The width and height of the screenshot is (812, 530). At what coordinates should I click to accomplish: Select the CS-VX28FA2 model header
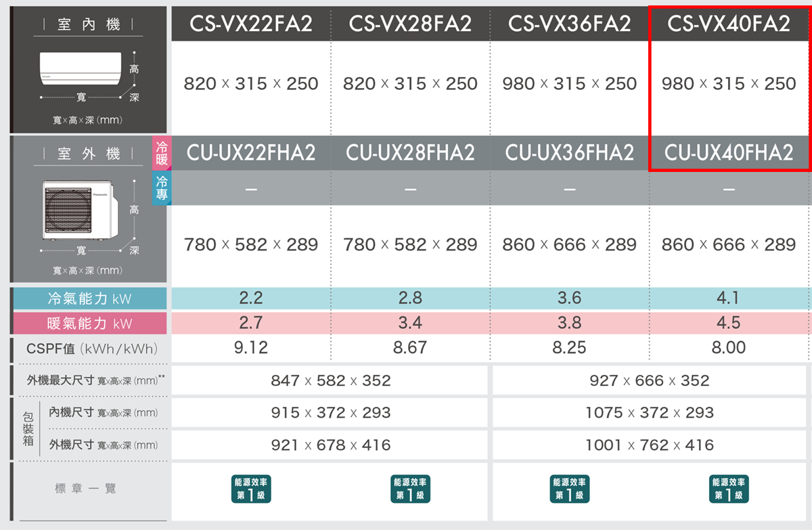click(411, 24)
